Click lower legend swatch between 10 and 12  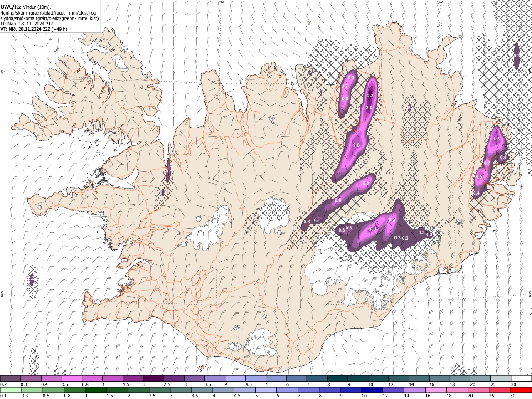[x=372, y=390]
